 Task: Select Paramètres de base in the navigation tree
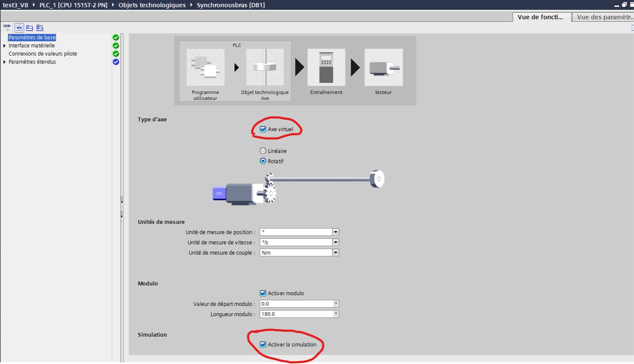tap(32, 38)
